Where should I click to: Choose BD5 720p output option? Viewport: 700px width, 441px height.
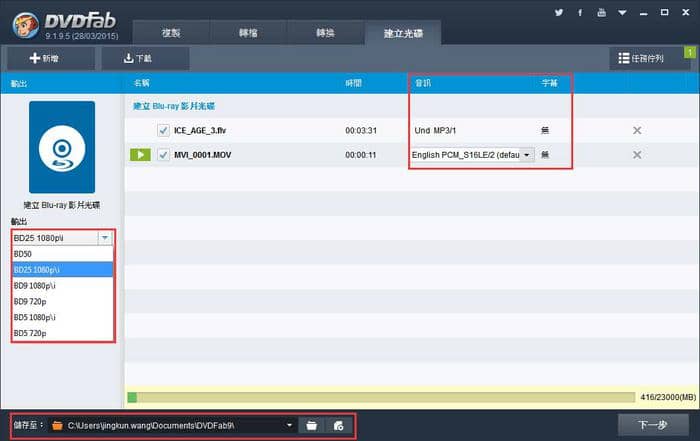coord(62,333)
